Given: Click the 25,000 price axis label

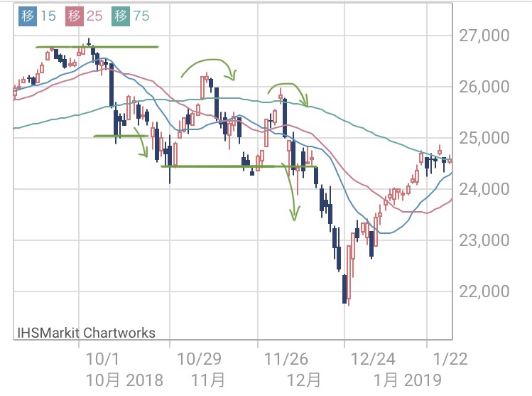Looking at the screenshot, I should pyautogui.click(x=480, y=137).
